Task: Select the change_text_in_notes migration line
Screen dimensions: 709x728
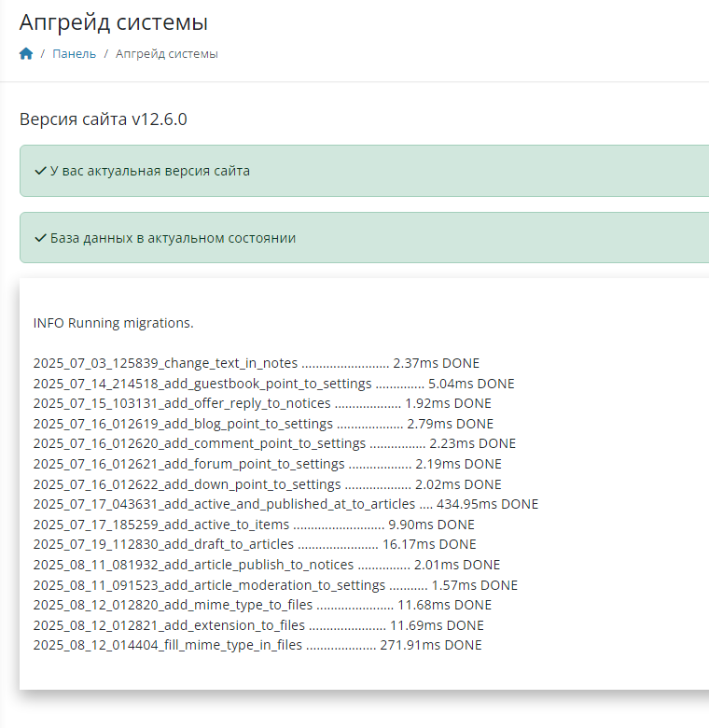Action: pos(256,363)
